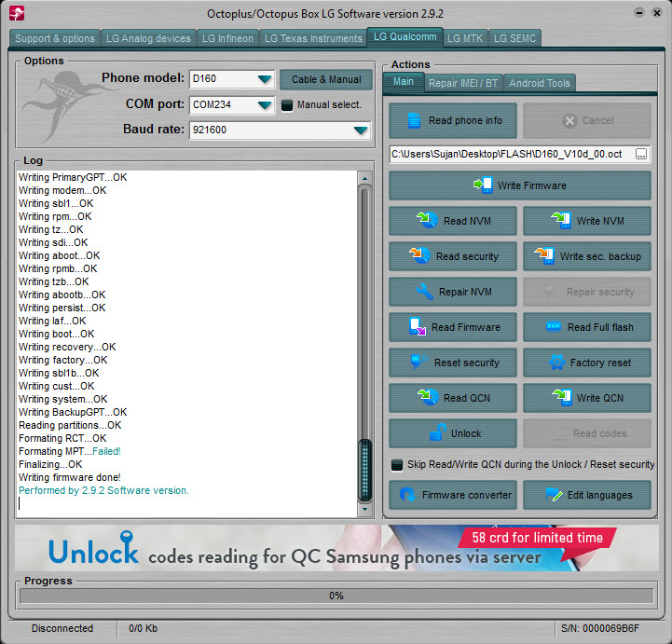Viewport: 672px width, 644px height.
Task: Switch to Android Tools tab
Action: 539,83
